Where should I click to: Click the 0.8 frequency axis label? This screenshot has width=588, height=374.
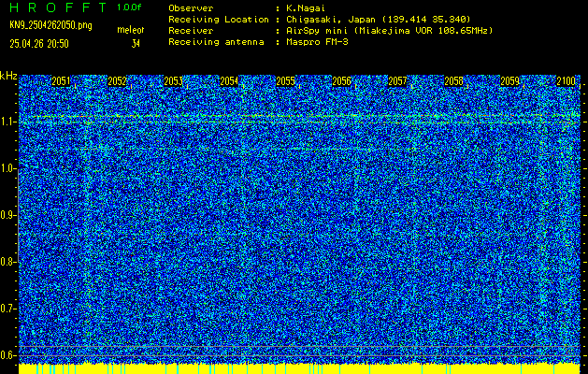tap(7, 262)
